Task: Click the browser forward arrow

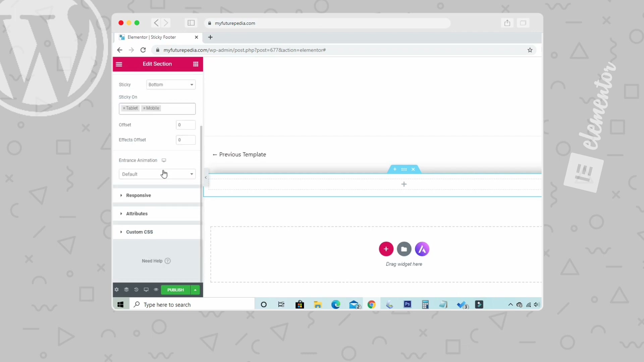Action: 131,50
